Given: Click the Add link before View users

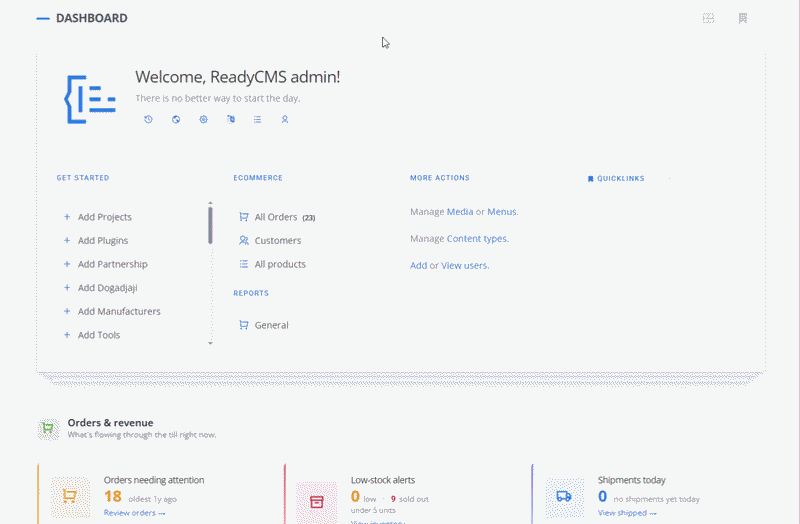Looking at the screenshot, I should (x=418, y=265).
